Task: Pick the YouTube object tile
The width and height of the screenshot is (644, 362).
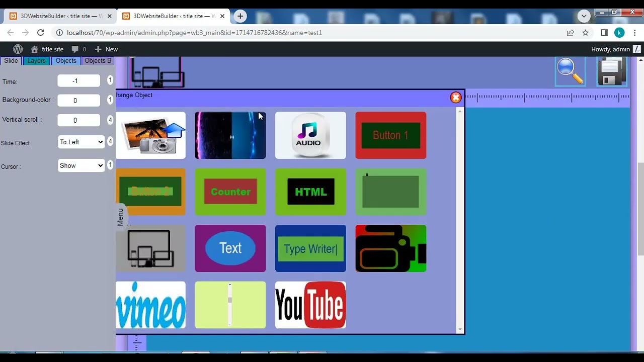Action: [310, 305]
